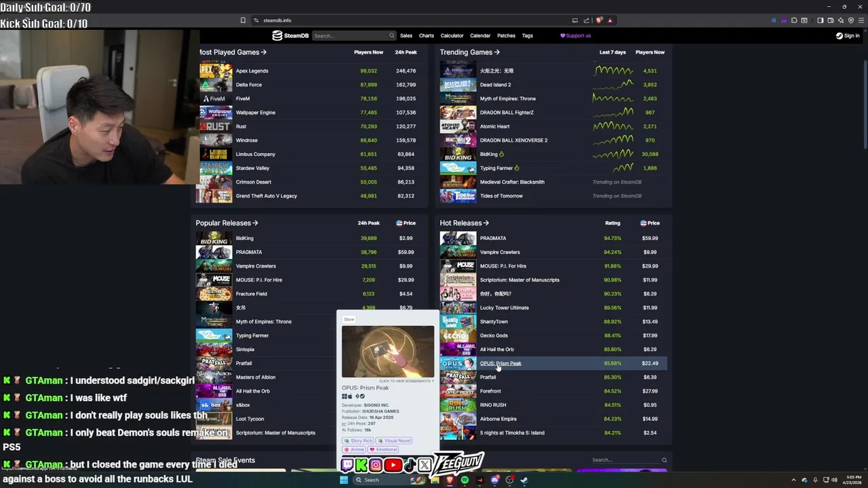This screenshot has width=868, height=488.
Task: Open Discord from the taskbar
Action: 495,480
